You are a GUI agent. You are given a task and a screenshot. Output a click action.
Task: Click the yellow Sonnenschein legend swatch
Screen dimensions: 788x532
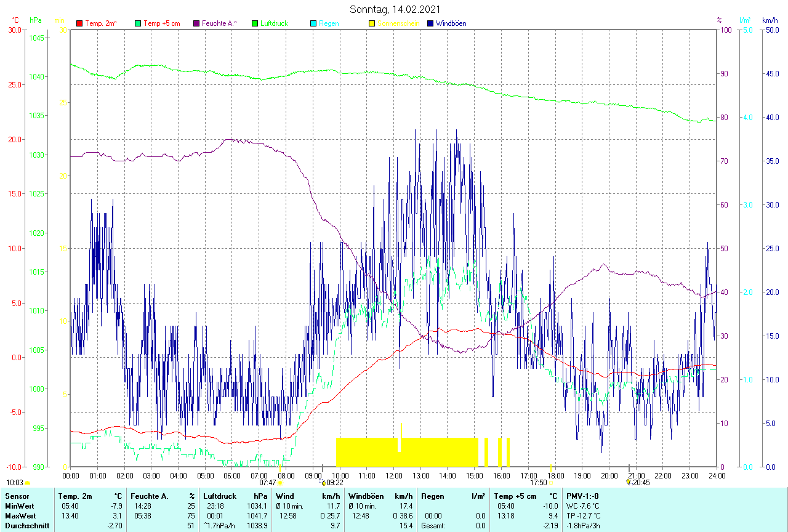coord(372,23)
